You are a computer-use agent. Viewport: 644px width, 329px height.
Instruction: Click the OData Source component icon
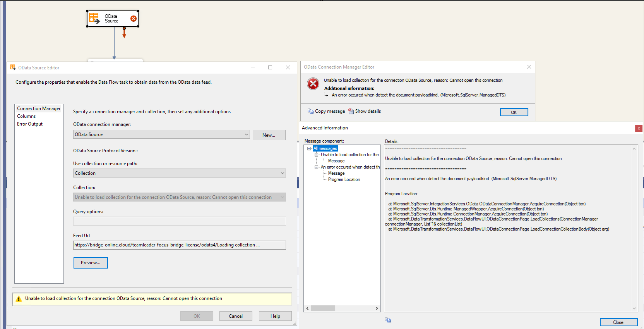click(94, 18)
